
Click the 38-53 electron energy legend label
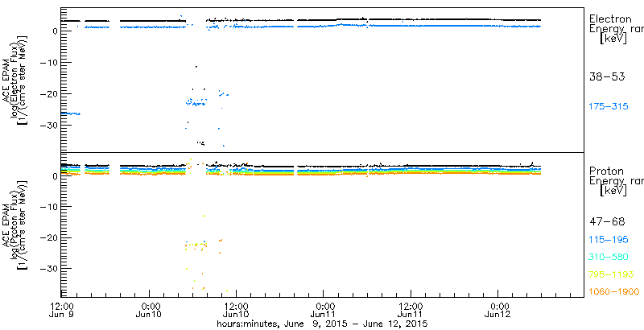point(607,76)
